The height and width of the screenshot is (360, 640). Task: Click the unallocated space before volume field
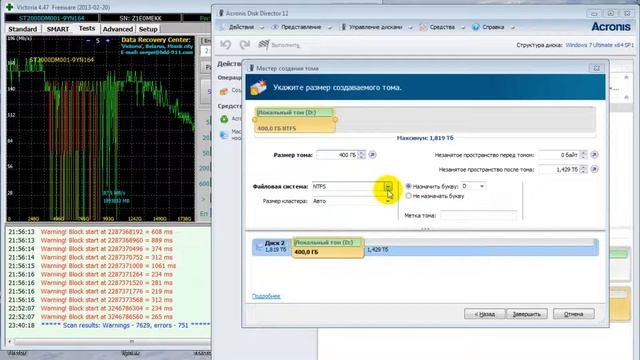coord(559,155)
